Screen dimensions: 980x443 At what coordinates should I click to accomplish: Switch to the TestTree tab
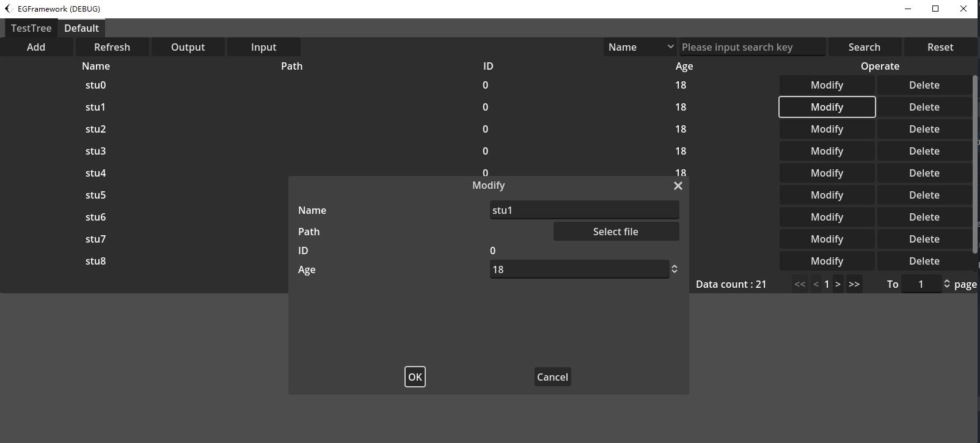coord(31,28)
